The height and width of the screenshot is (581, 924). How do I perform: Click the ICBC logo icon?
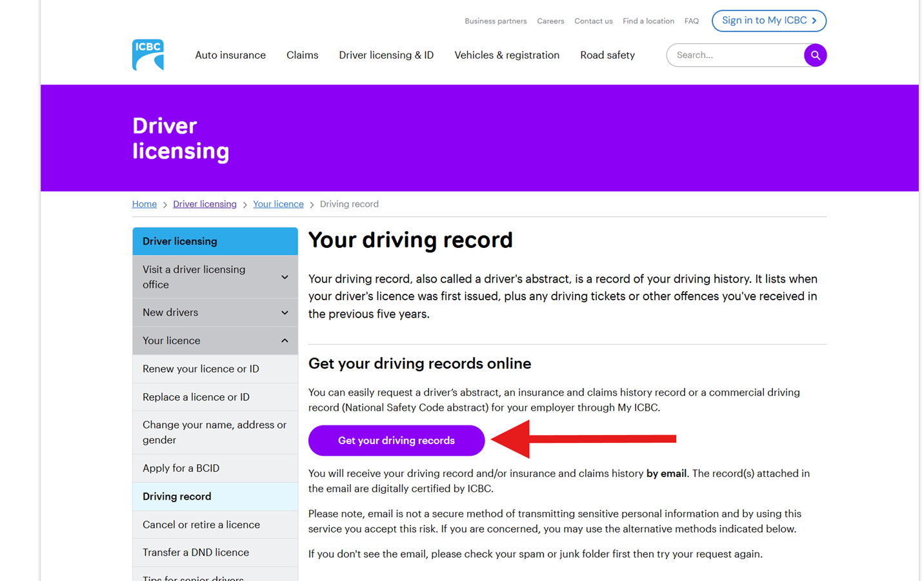pos(148,55)
